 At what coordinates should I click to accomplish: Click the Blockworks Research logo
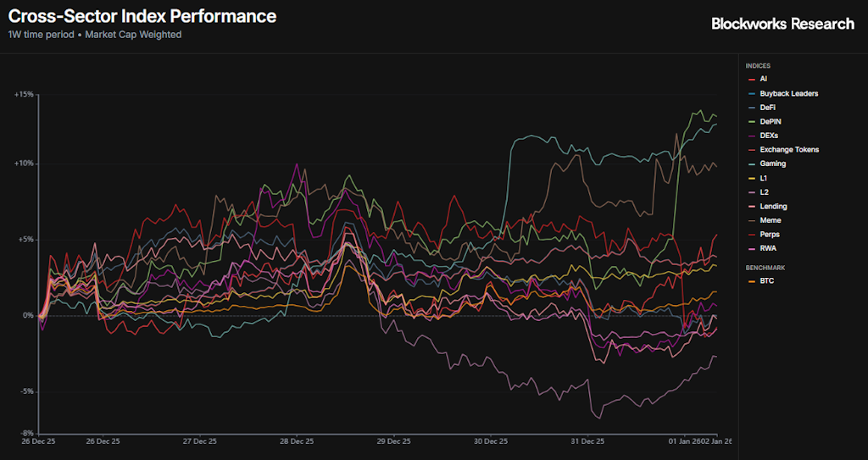point(782,24)
